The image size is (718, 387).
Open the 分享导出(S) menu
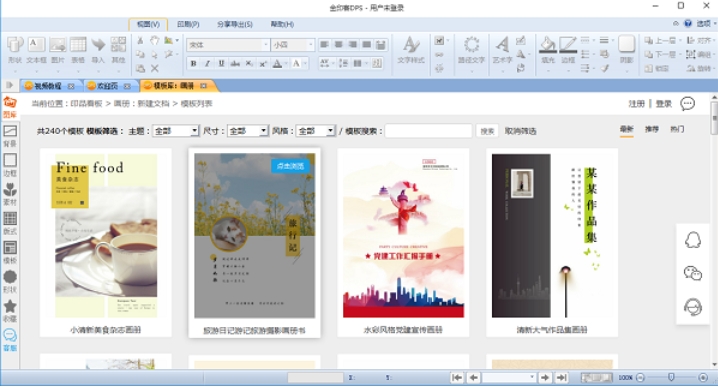coord(234,24)
